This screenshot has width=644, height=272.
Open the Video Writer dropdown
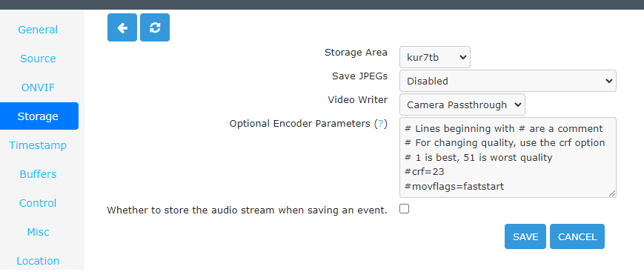[462, 105]
